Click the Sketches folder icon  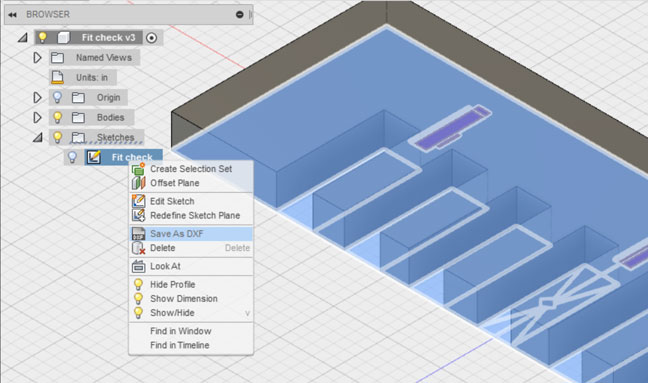[78, 138]
